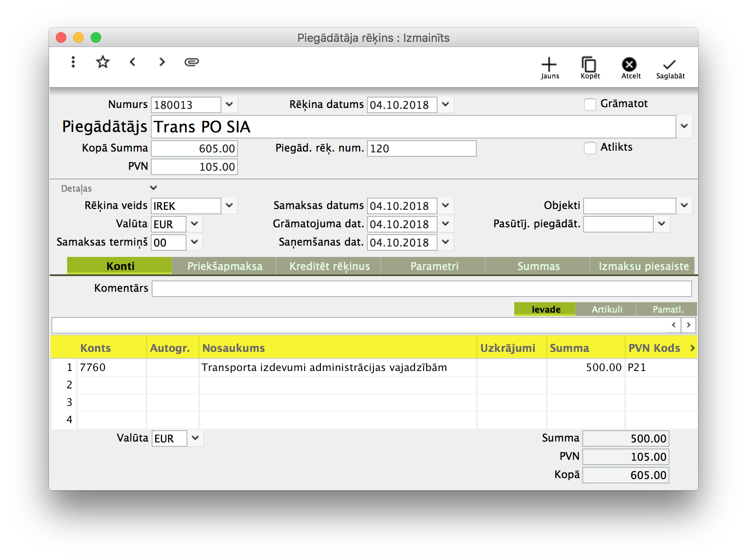The height and width of the screenshot is (560, 747).
Task: Click the star favorite icon
Action: (x=103, y=62)
